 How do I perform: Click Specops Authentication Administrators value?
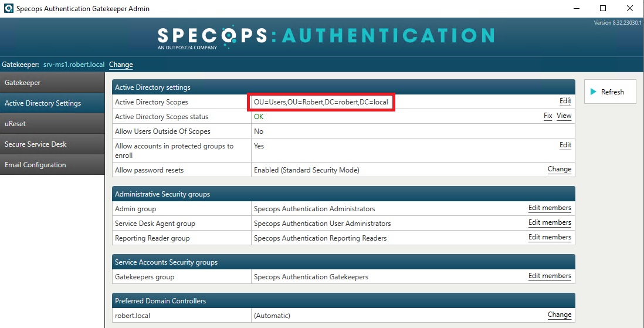click(314, 209)
